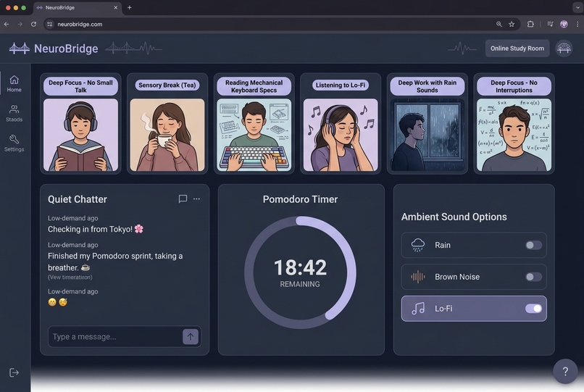Click the help question mark button
The width and height of the screenshot is (584, 392).
point(565,371)
